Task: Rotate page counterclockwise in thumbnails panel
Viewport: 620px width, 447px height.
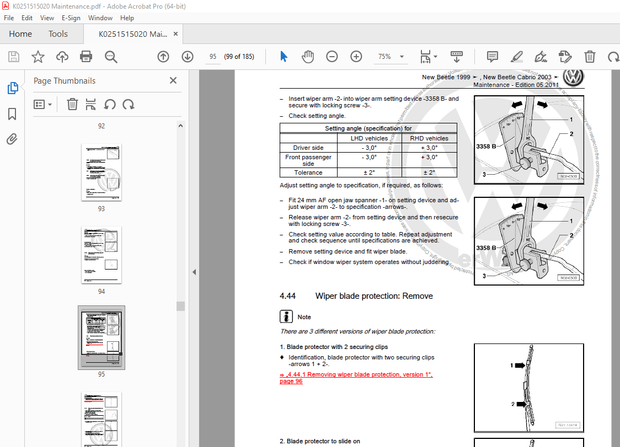Action: click(110, 104)
